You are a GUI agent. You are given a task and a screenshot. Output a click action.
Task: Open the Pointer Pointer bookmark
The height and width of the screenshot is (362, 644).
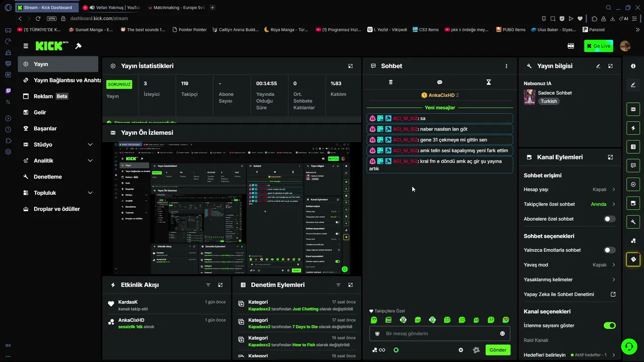(x=189, y=30)
